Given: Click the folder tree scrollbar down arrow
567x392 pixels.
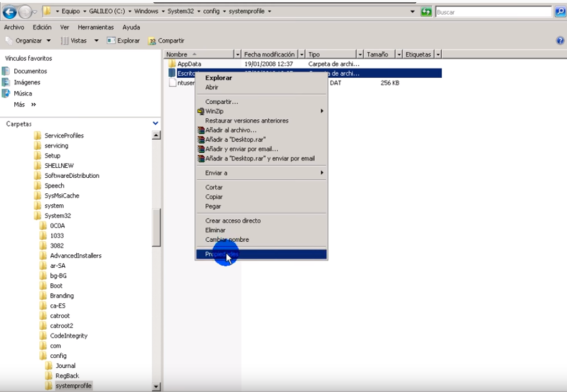Looking at the screenshot, I should pyautogui.click(x=156, y=386).
